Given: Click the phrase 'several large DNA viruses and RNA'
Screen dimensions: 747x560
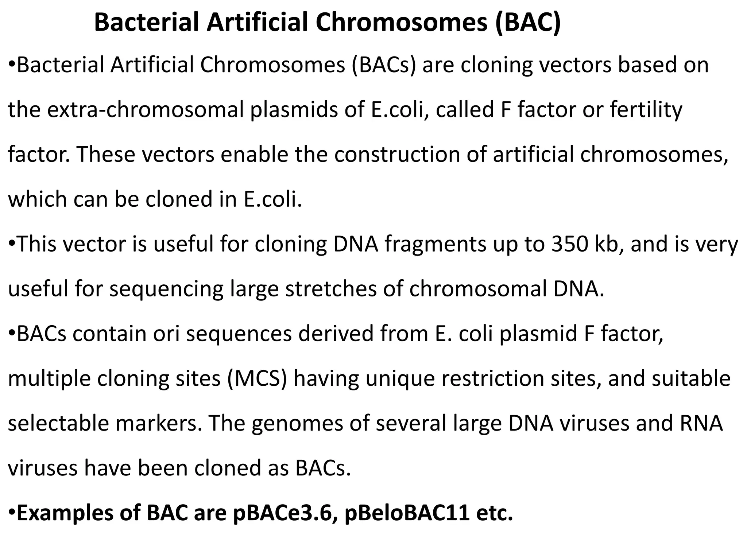Looking at the screenshot, I should tap(549, 424).
